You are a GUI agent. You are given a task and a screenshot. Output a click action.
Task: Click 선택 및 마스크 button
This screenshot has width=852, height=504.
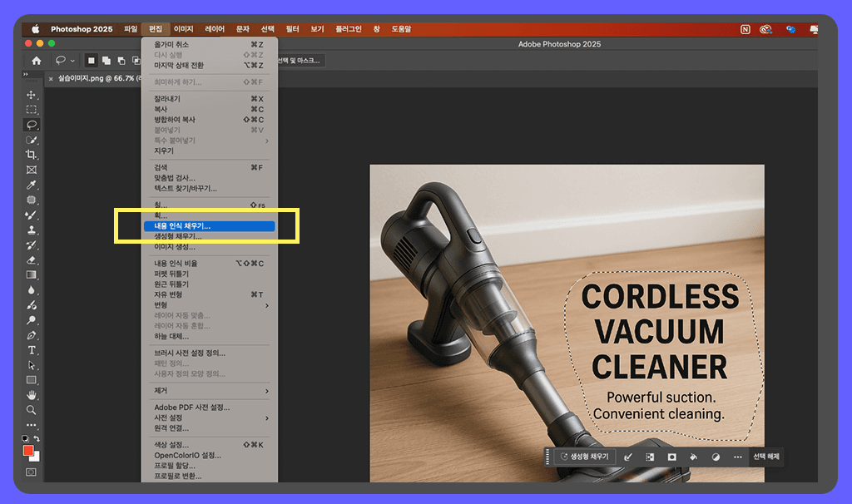[301, 61]
